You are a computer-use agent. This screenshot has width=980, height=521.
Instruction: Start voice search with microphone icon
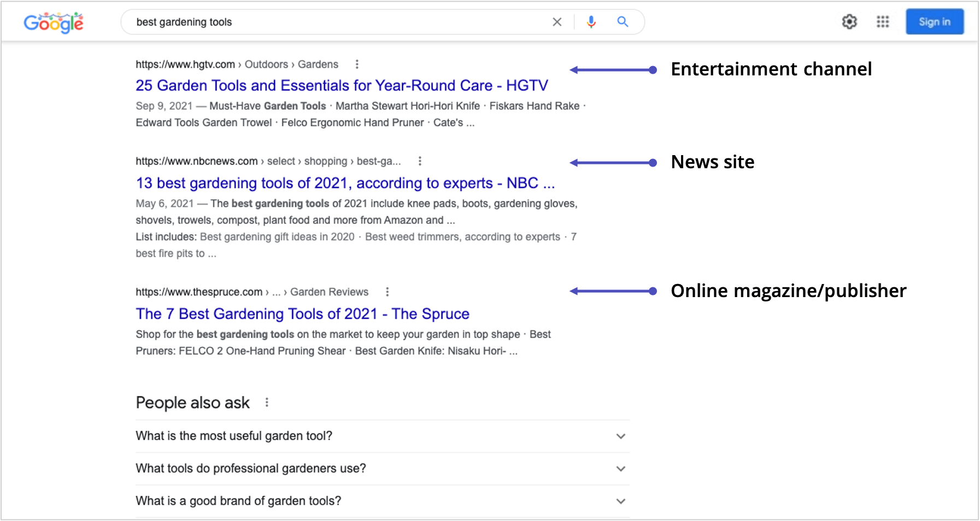(x=591, y=22)
